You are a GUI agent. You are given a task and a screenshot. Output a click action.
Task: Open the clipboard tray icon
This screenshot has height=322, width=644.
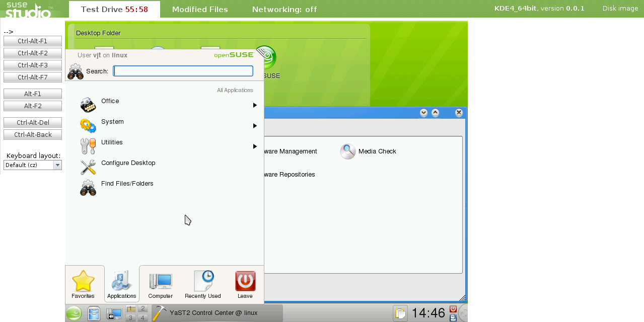click(x=400, y=313)
